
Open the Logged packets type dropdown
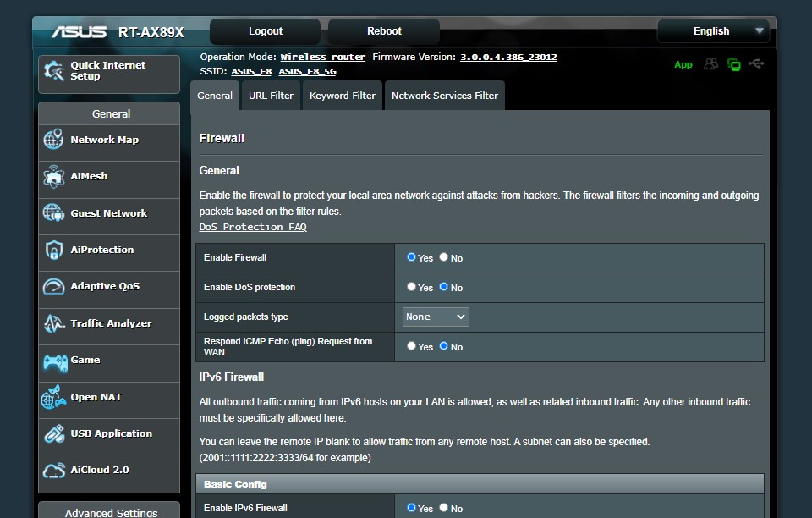click(436, 317)
